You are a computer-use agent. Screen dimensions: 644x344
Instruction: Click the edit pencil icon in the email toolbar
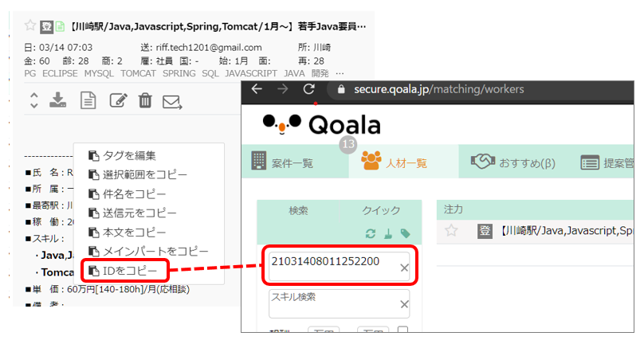(117, 100)
